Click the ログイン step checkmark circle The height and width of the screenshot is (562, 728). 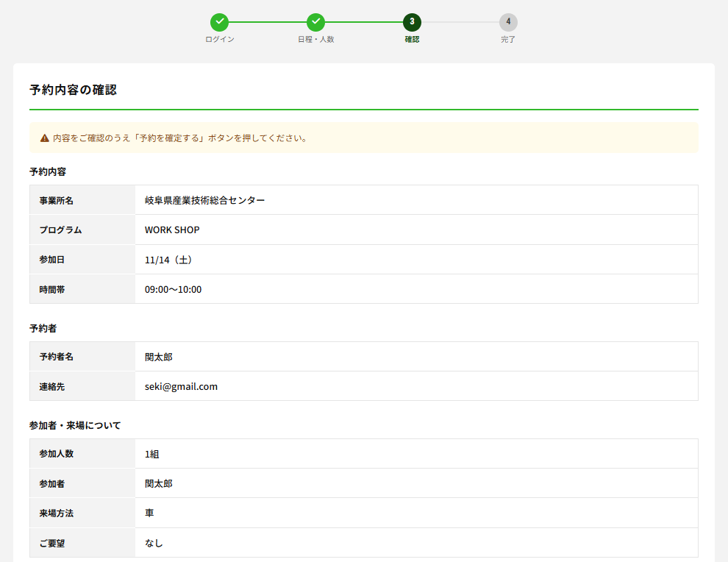(220, 22)
